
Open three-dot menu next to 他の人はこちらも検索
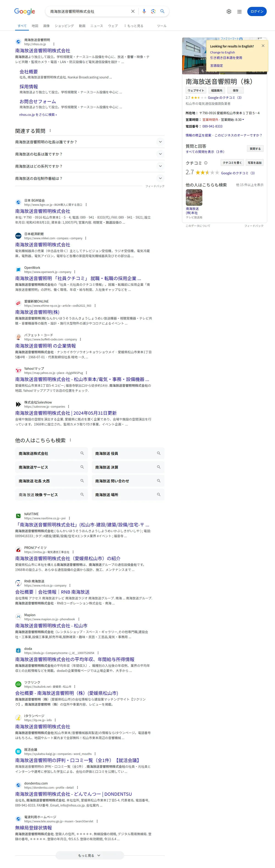click(70, 440)
